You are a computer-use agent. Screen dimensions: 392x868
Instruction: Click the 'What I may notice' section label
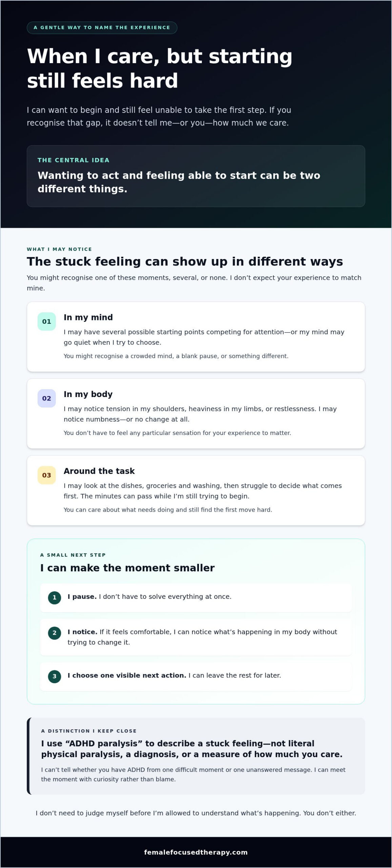pyautogui.click(x=59, y=249)
